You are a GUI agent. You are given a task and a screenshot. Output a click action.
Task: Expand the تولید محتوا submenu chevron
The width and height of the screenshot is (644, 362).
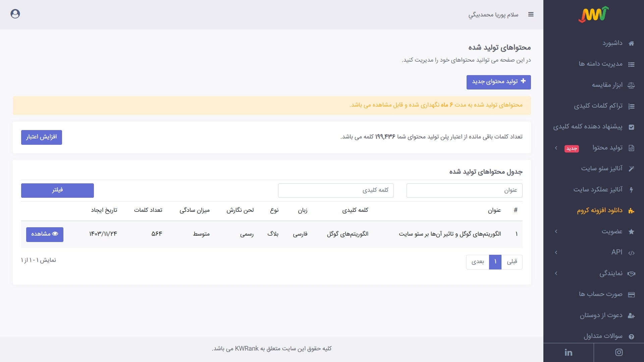click(x=556, y=148)
